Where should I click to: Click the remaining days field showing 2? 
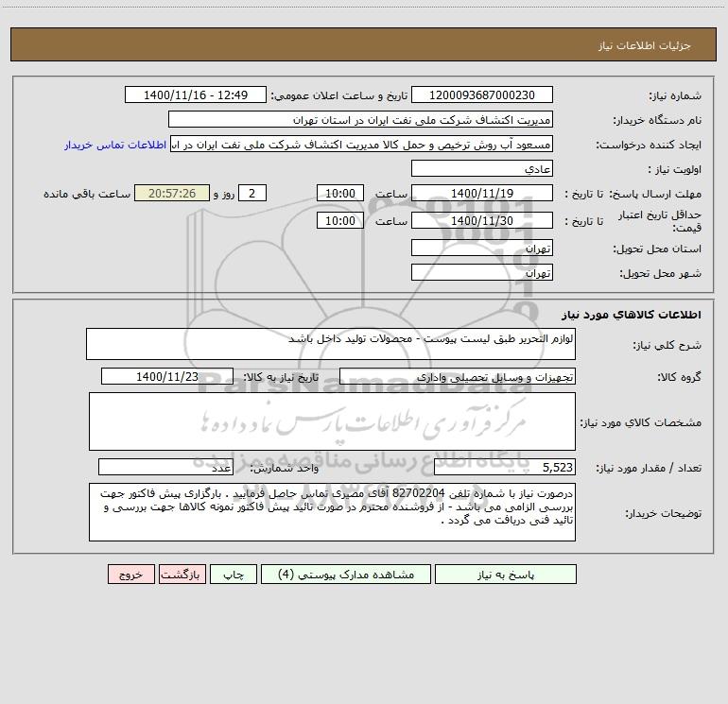coord(252,193)
